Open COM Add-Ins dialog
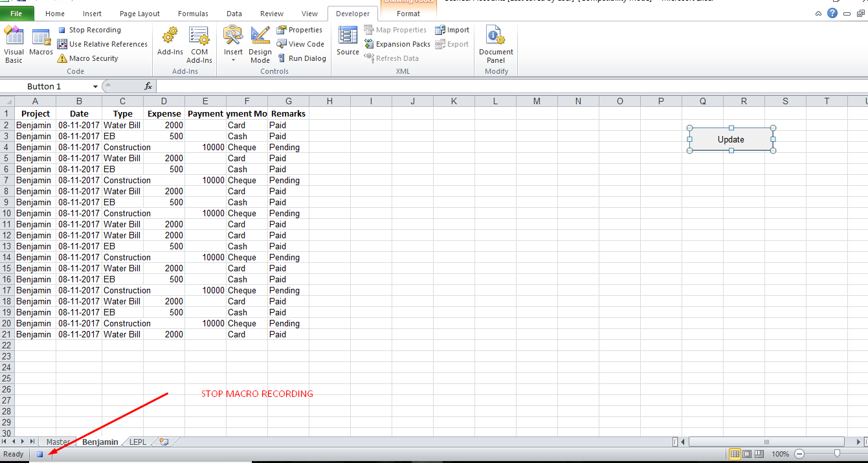868x463 pixels. [x=199, y=45]
